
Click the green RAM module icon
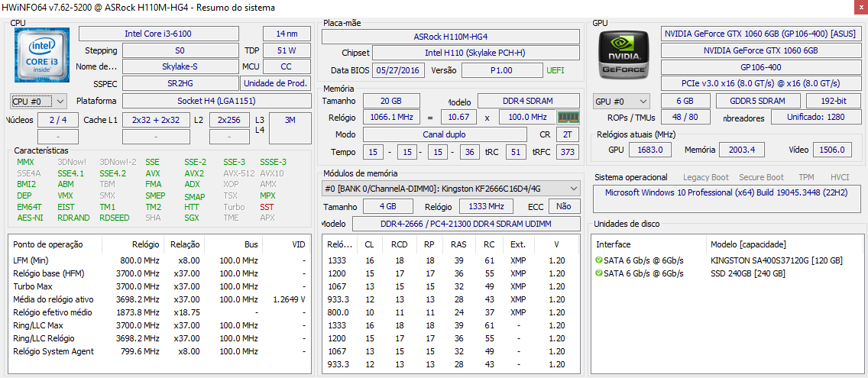[x=568, y=118]
